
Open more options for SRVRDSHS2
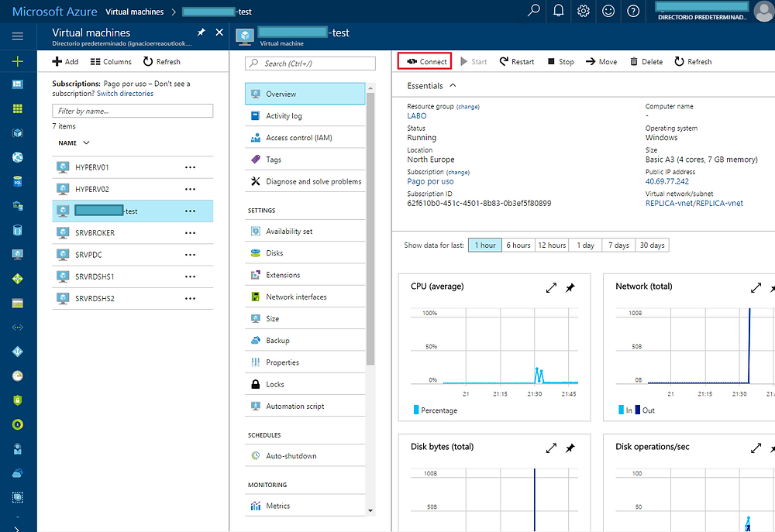point(191,299)
